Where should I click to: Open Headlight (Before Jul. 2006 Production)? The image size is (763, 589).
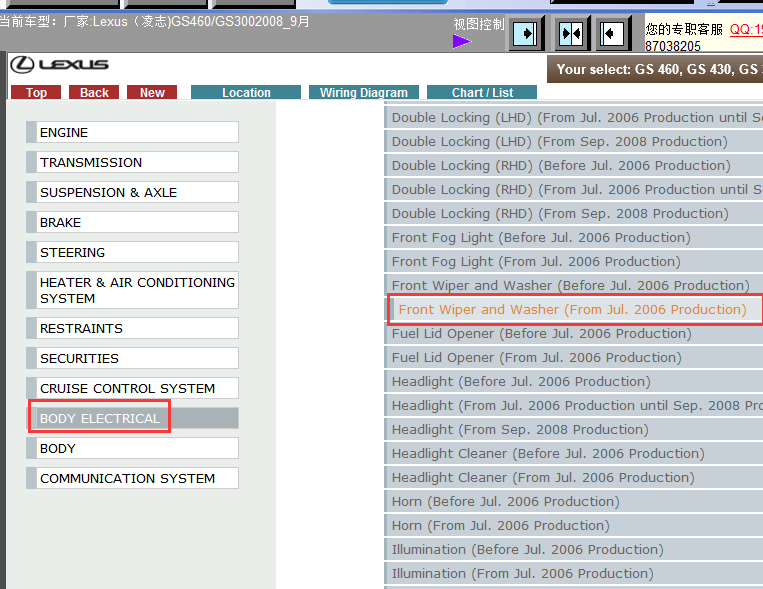pyautogui.click(x=574, y=382)
